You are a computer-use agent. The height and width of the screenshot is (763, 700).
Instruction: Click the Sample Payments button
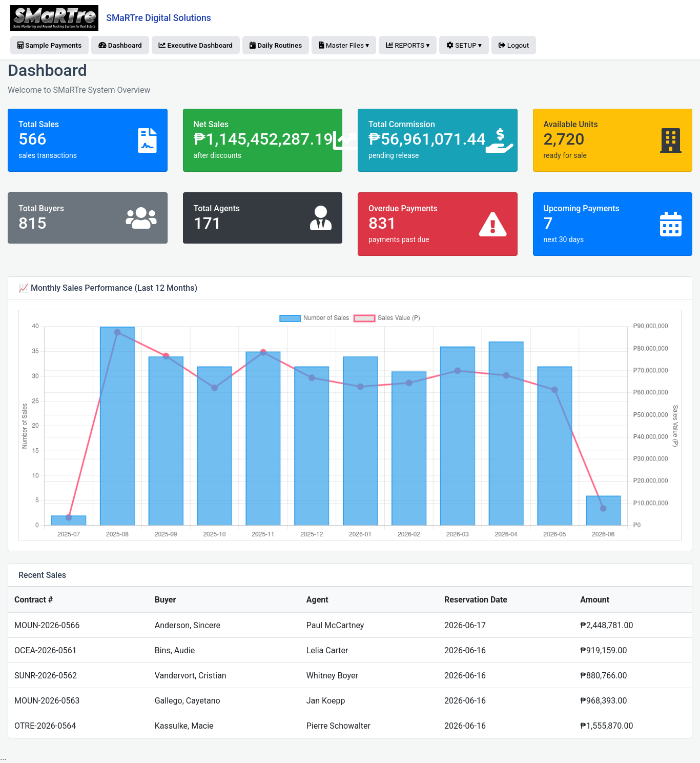click(49, 45)
